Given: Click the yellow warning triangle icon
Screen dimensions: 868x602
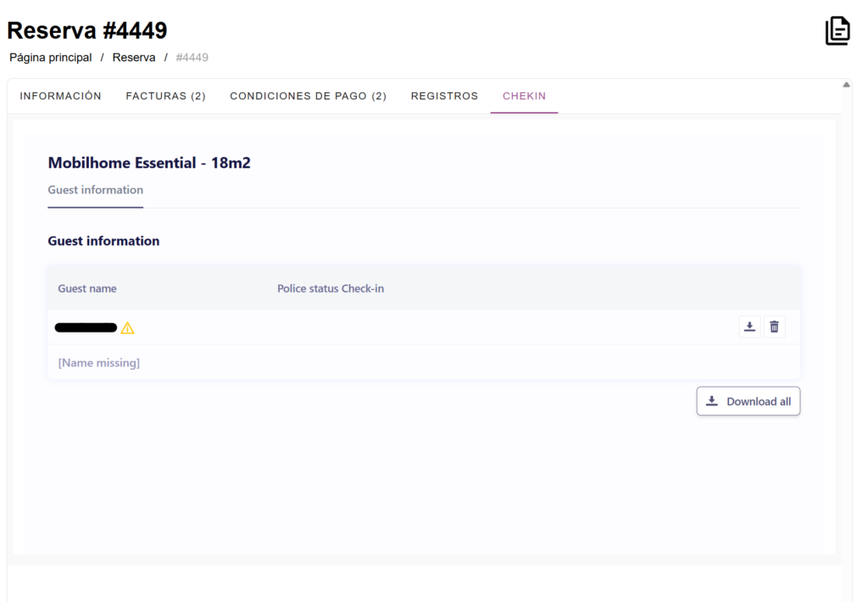Looking at the screenshot, I should [x=128, y=328].
